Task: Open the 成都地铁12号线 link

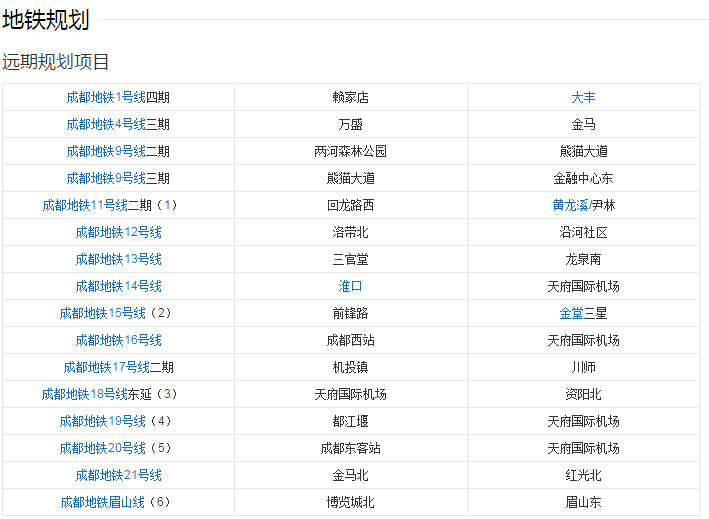Action: pos(118,232)
